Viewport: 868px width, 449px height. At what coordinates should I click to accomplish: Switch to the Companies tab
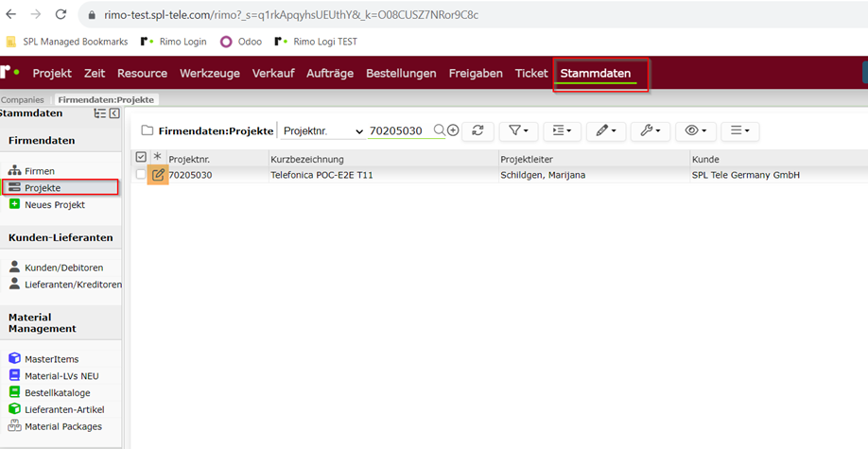point(23,99)
